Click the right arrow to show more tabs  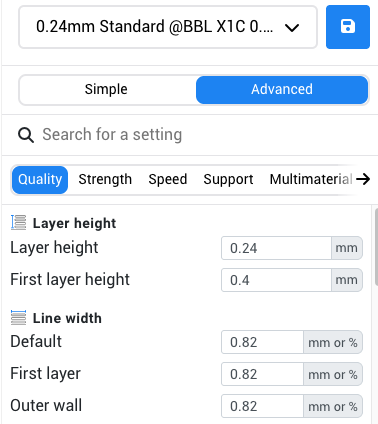363,179
